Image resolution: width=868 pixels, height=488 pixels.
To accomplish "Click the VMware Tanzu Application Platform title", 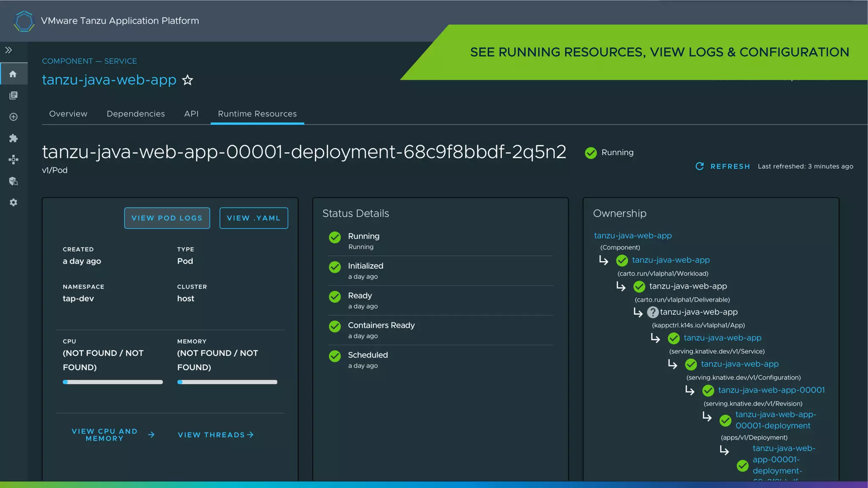I will (x=120, y=21).
